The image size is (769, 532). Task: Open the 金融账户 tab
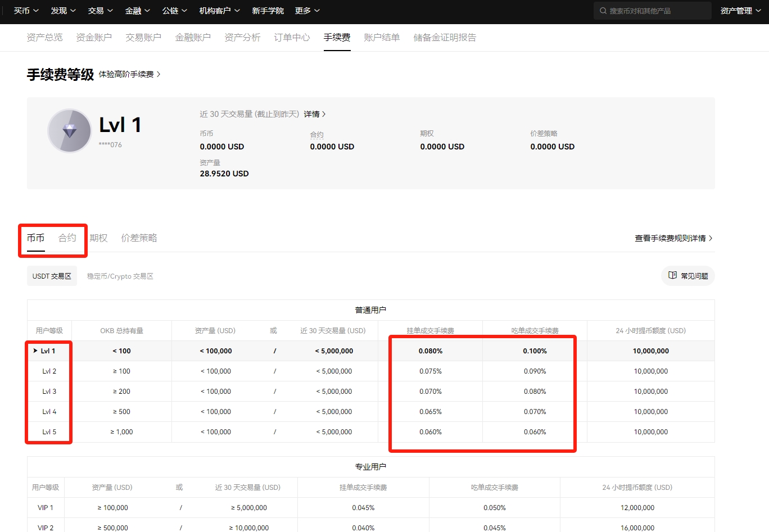coord(193,38)
